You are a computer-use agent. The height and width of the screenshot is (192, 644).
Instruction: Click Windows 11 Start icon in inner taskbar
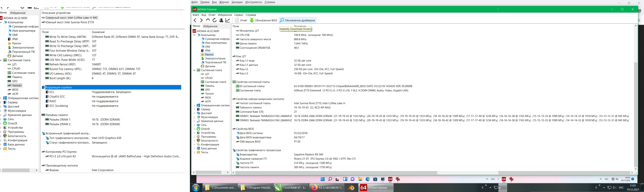tap(322, 179)
